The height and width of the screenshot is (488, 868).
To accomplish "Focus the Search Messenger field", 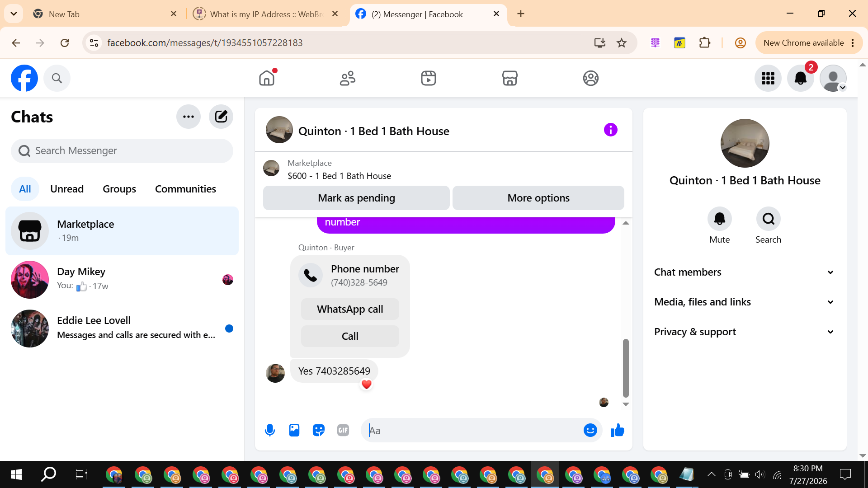I will (122, 151).
